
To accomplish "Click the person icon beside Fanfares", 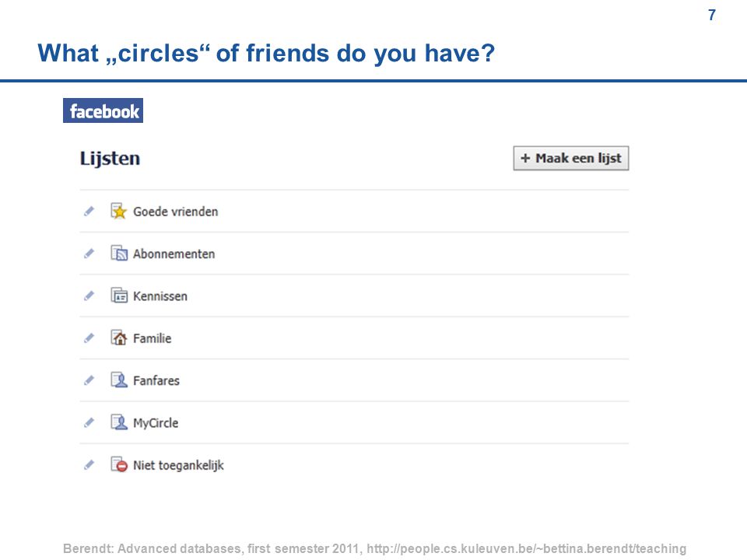I will (119, 380).
